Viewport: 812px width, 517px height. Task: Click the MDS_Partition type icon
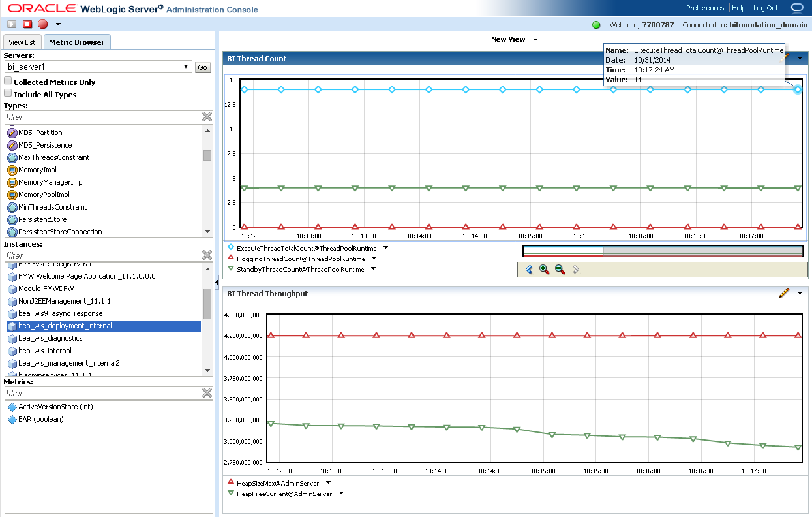[12, 133]
